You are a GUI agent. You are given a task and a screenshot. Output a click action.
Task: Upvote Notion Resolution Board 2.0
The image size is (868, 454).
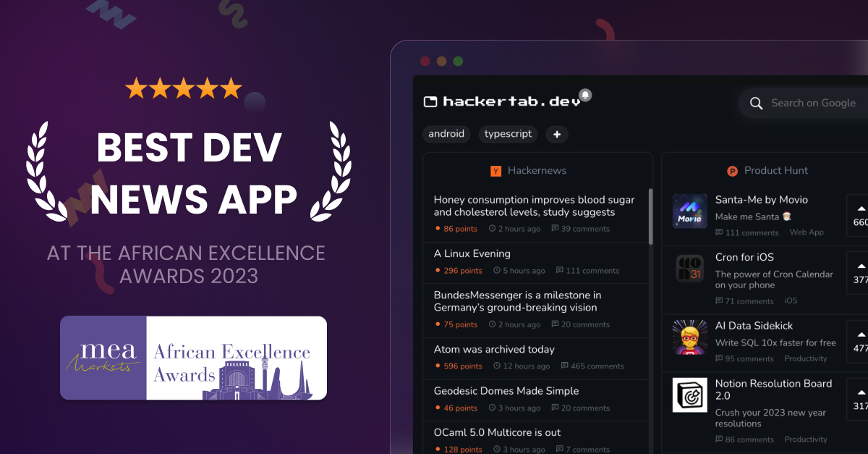[x=859, y=399]
